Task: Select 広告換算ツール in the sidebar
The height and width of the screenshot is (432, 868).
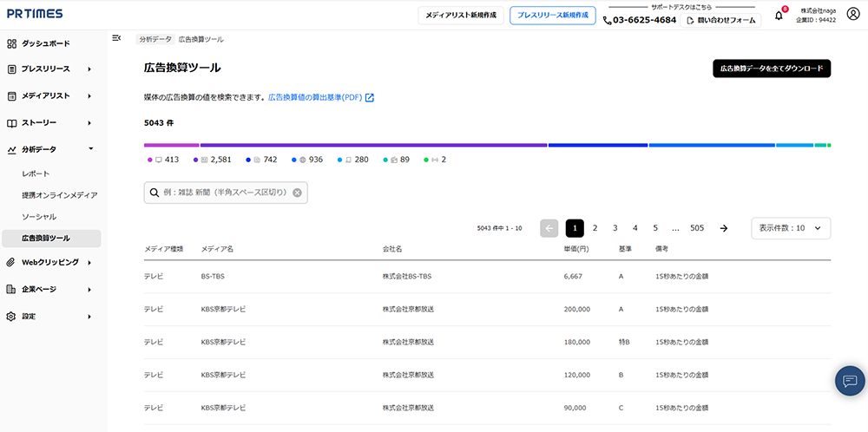Action: pos(51,239)
